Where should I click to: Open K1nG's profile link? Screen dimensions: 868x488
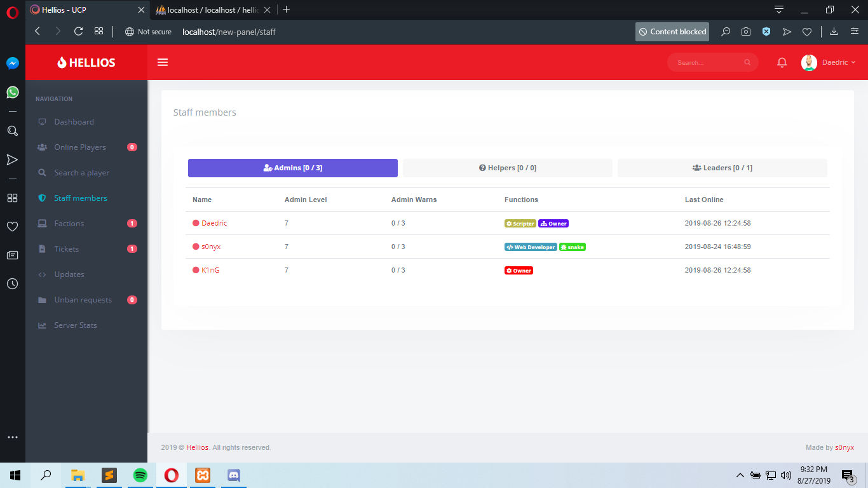(210, 270)
